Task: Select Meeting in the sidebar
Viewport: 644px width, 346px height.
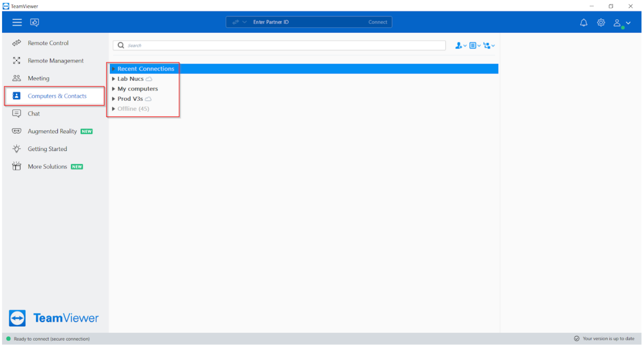Action: pos(38,78)
